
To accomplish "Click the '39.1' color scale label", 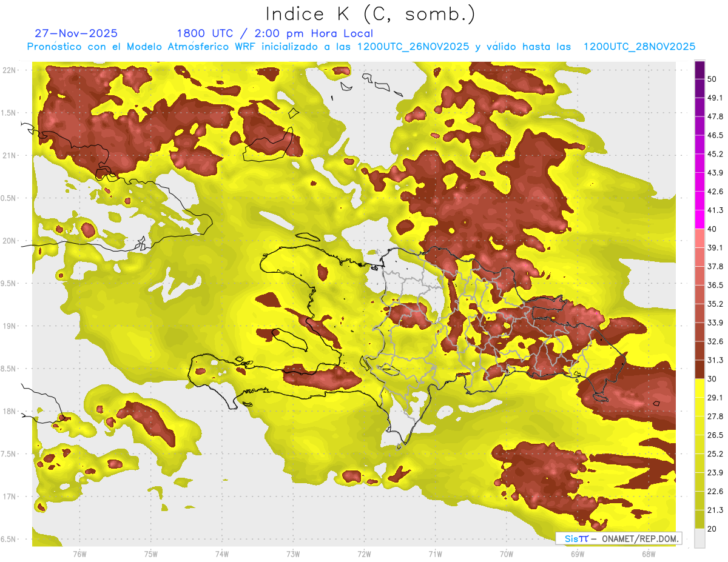I will [715, 247].
